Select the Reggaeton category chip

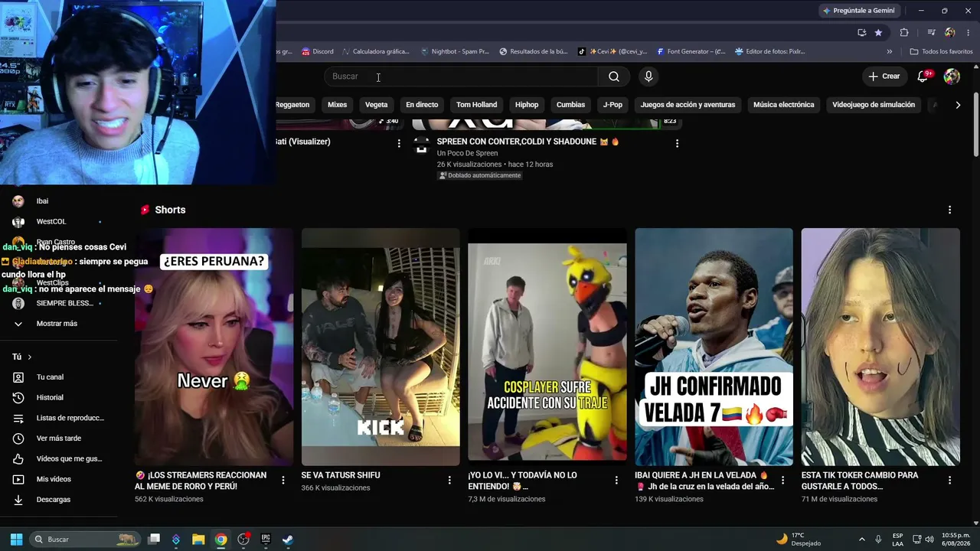(x=292, y=105)
